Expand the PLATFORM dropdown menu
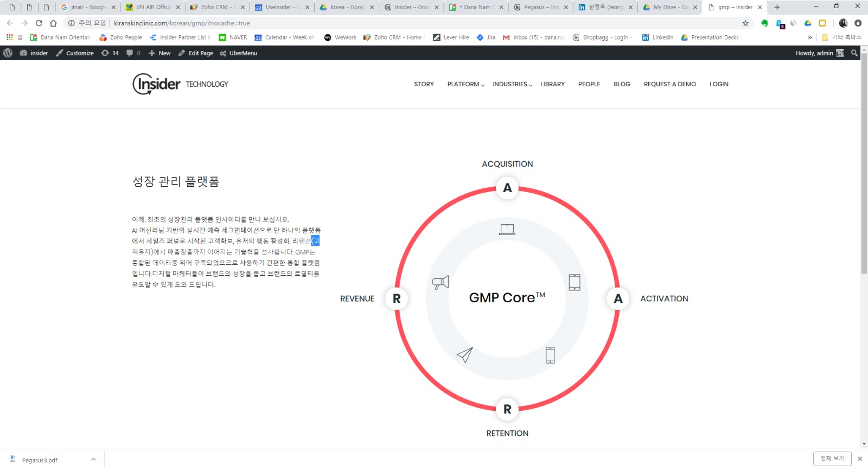Viewport: 868px width, 470px height. click(465, 84)
